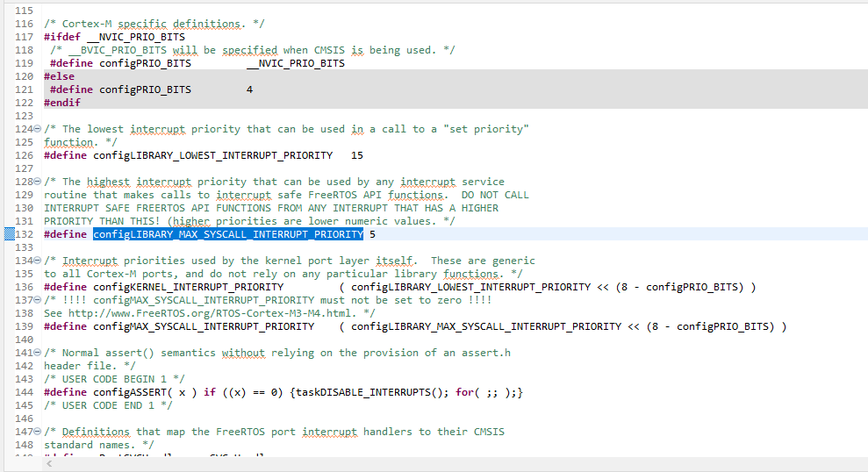868x472 pixels.
Task: Click the highlighted configLIBRARY_MAX_SYSCALL_INTERRUPT_PRIORITY text
Action: [x=228, y=234]
